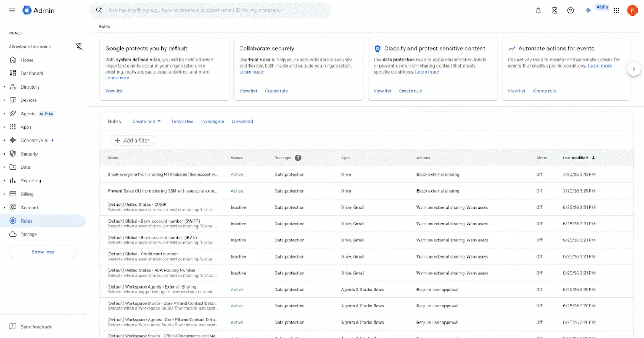Click the Show less button
The width and height of the screenshot is (644, 338).
[43, 252]
